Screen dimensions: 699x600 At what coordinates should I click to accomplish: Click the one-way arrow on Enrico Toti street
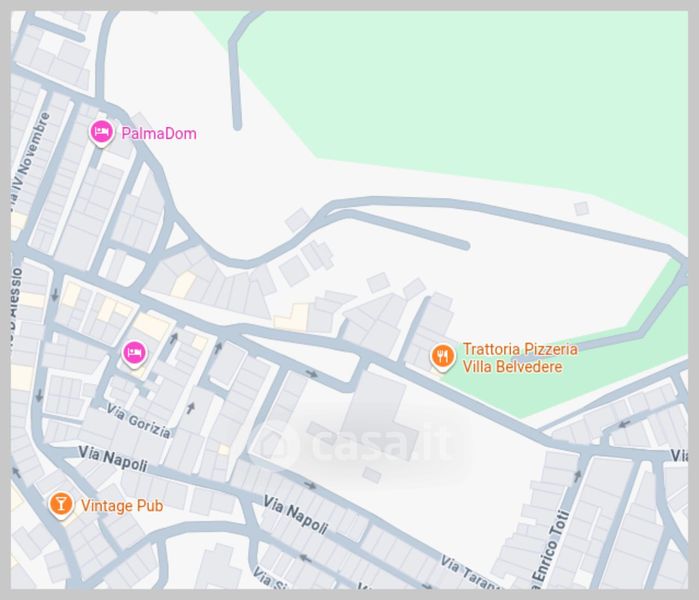click(x=577, y=476)
